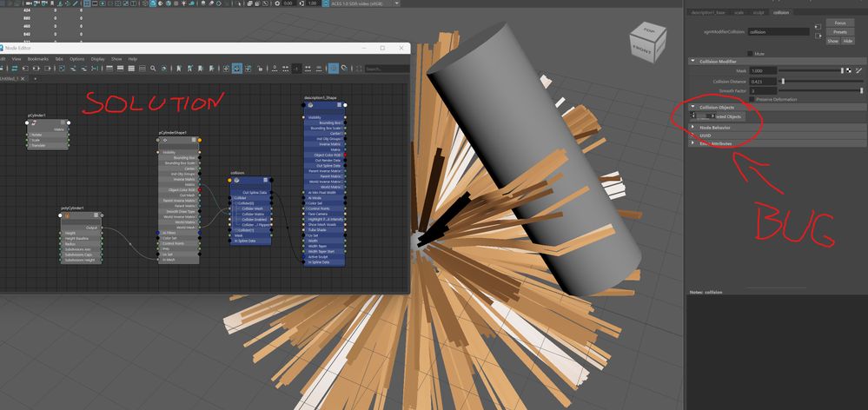Change the collision node view mode icon
The height and width of the screenshot is (410, 868).
coord(266,180)
